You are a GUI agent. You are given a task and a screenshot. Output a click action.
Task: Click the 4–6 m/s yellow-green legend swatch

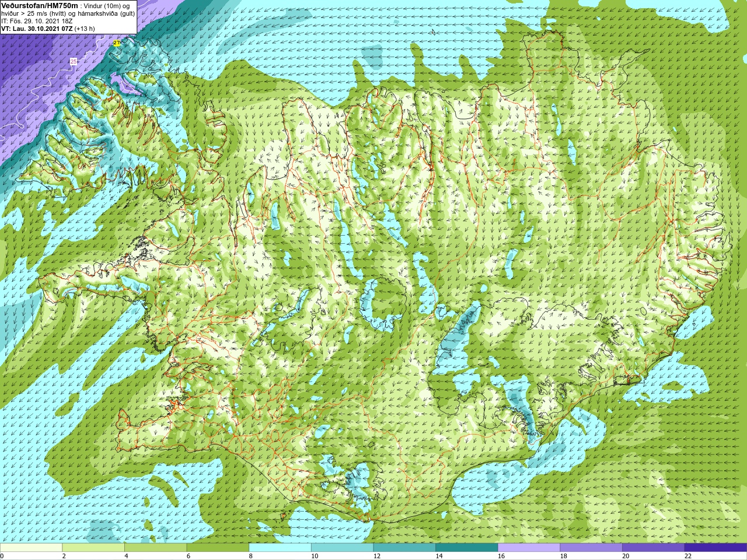point(156,548)
